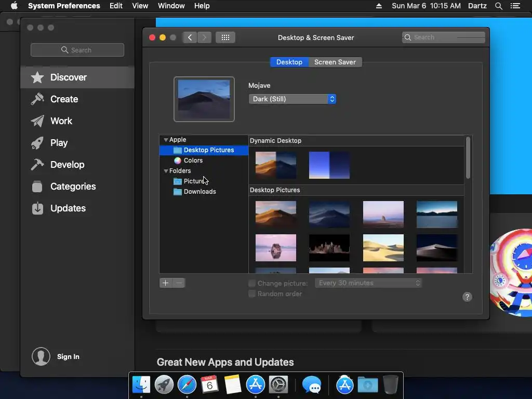Screen dimensions: 532x399
Task: Click the current wallpaper preview image
Action: tap(204, 99)
